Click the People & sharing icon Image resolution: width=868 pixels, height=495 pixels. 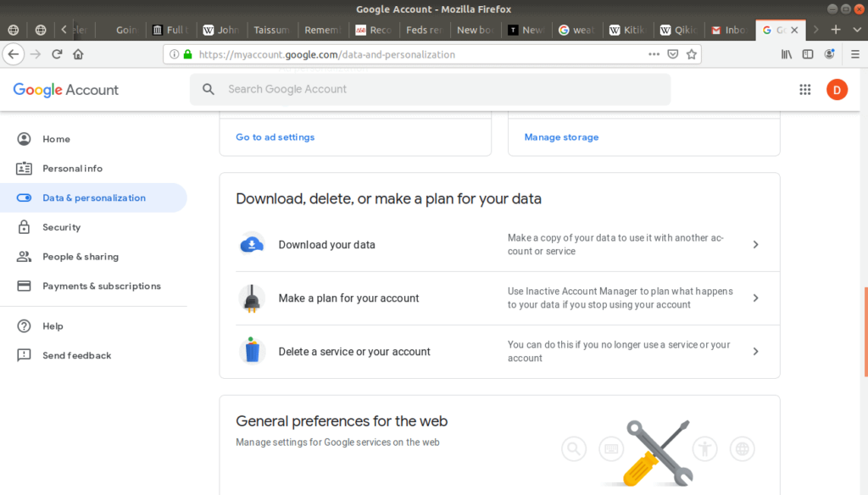click(24, 256)
